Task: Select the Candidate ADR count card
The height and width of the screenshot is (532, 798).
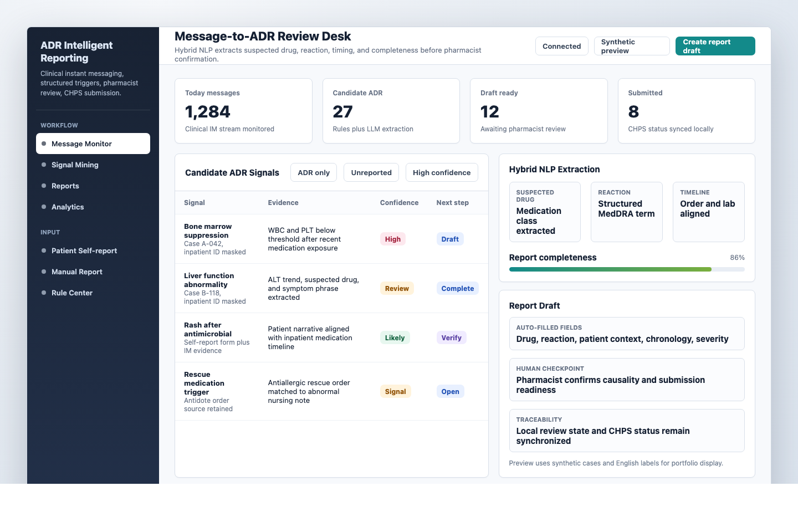Action: (391, 111)
